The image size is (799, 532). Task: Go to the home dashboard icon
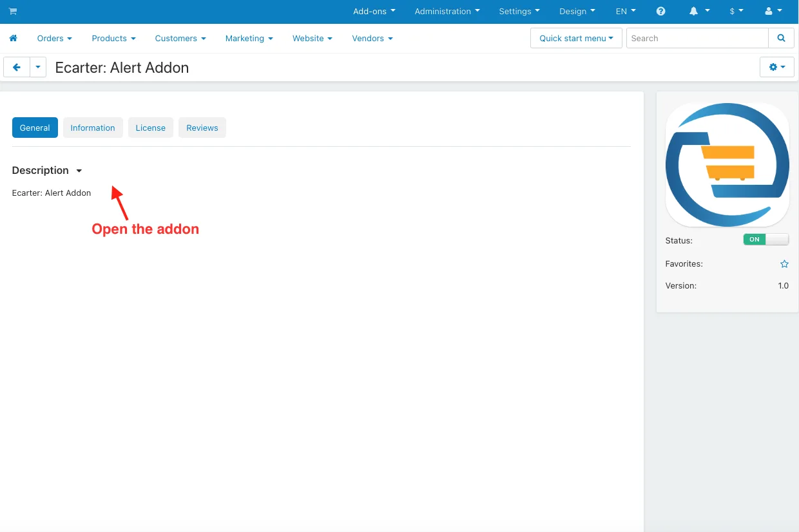(13, 39)
